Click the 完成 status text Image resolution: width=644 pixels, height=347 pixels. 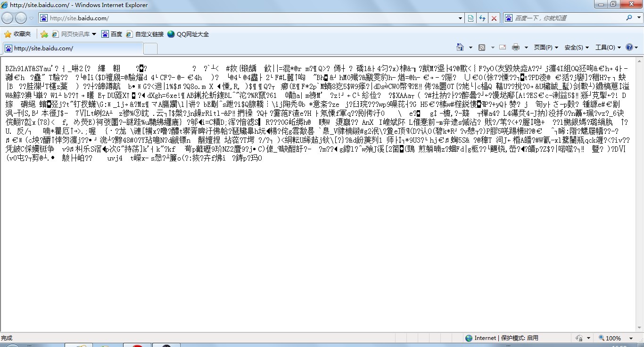tap(7, 338)
